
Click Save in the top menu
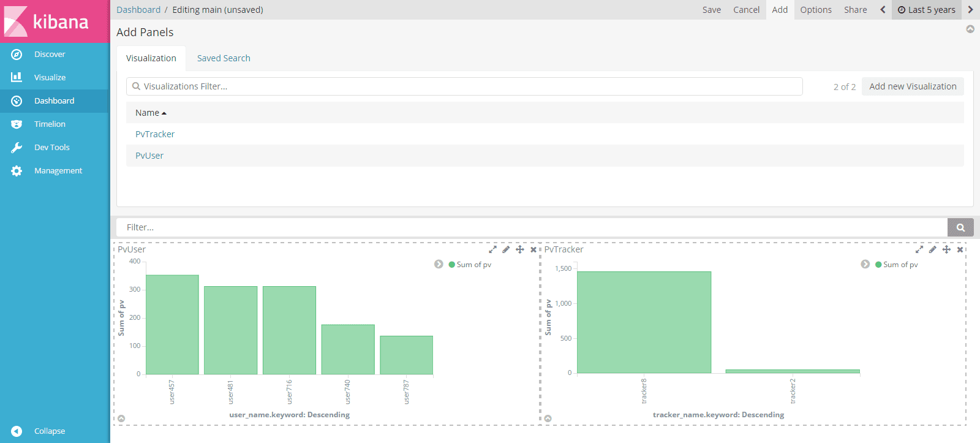(x=712, y=10)
